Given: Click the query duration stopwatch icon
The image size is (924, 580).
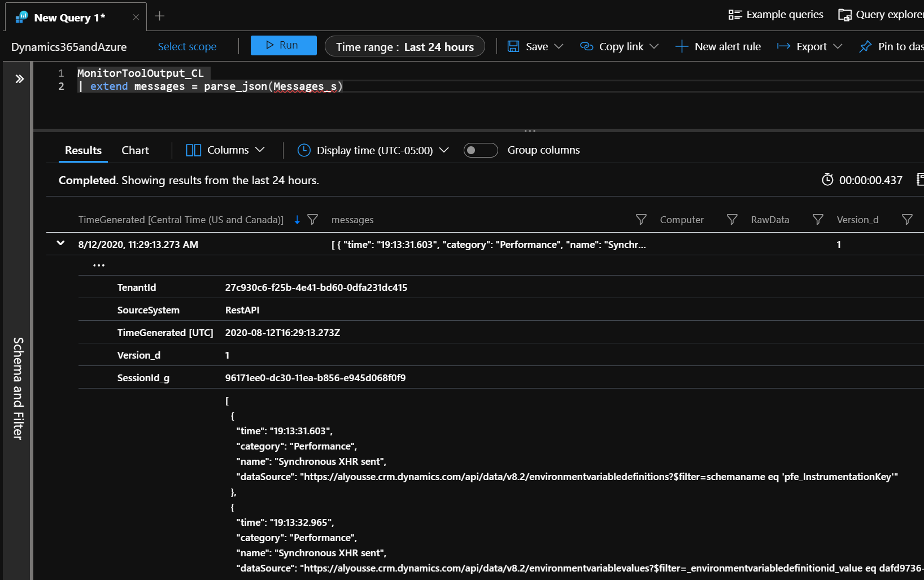Looking at the screenshot, I should [x=827, y=180].
